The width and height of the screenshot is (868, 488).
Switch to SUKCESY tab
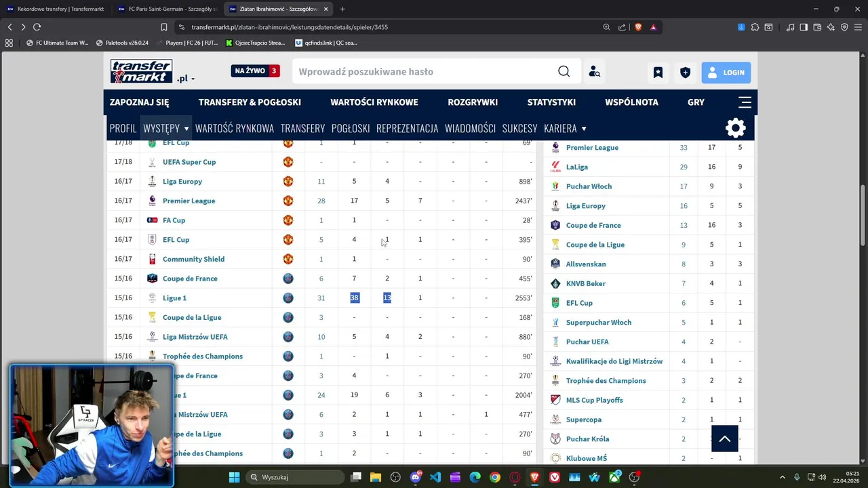pyautogui.click(x=519, y=128)
